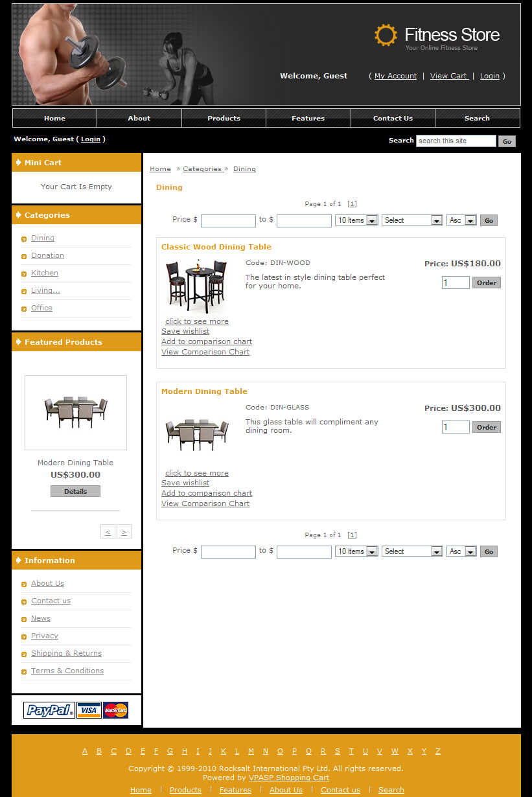532x797 pixels.
Task: Open Contact Us in the top navigation bar
Action: [393, 118]
